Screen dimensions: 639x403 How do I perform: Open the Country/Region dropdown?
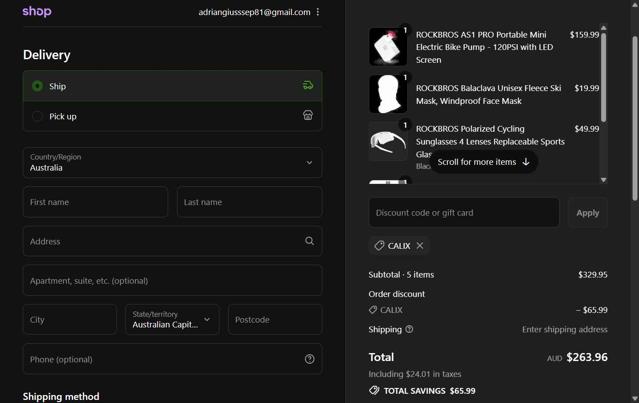pos(172,163)
